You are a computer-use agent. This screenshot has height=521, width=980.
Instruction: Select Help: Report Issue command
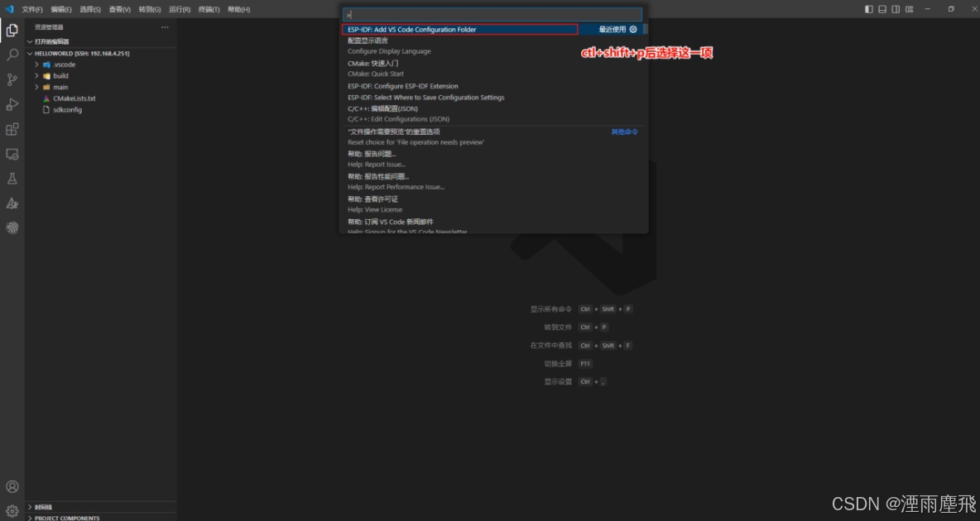493,160
